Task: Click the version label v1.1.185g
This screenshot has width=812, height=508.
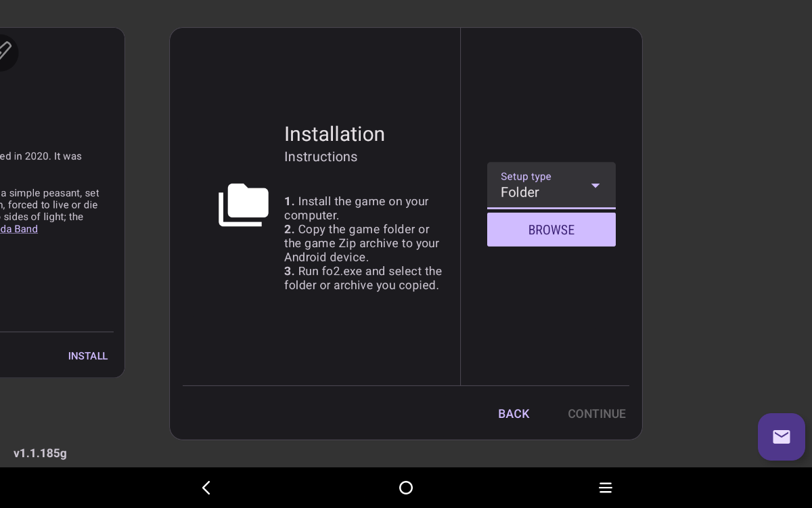Action: point(40,453)
